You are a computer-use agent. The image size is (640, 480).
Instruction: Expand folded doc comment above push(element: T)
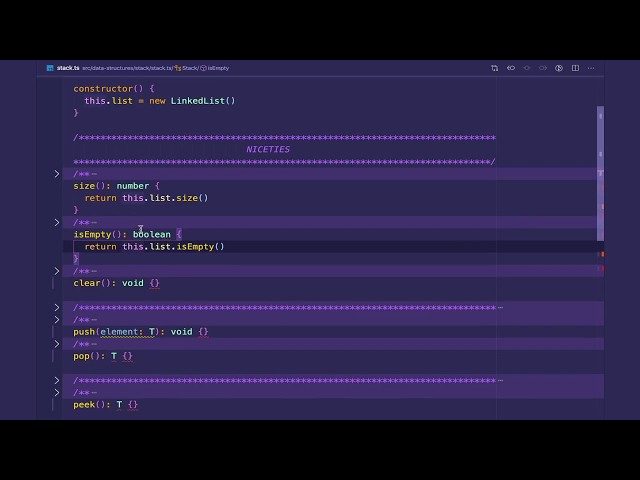click(x=57, y=320)
